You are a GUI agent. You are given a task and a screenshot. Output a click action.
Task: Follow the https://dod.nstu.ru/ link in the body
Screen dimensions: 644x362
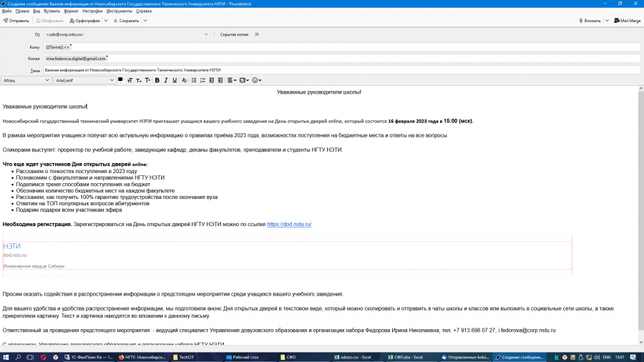289,224
